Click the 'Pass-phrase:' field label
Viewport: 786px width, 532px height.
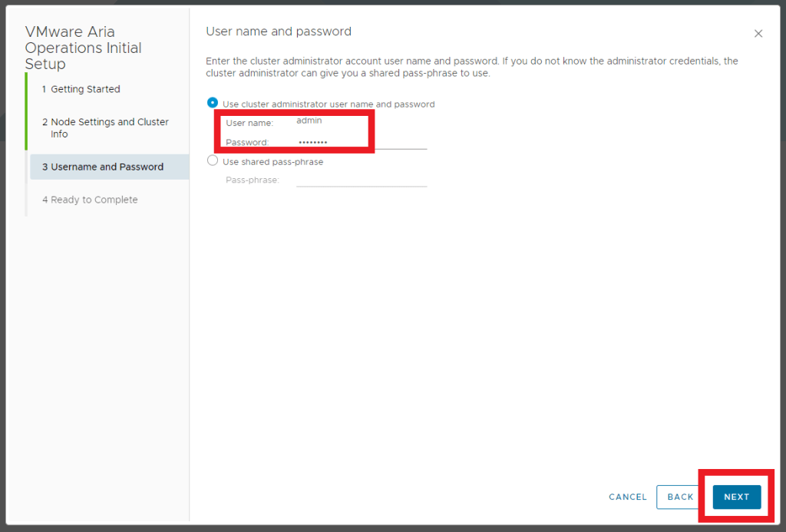pos(253,180)
